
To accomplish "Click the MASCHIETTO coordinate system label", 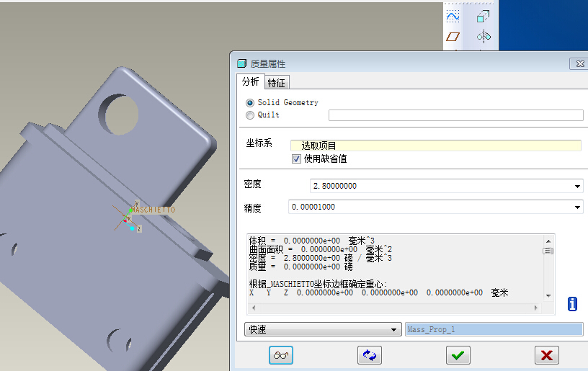I will pos(153,210).
